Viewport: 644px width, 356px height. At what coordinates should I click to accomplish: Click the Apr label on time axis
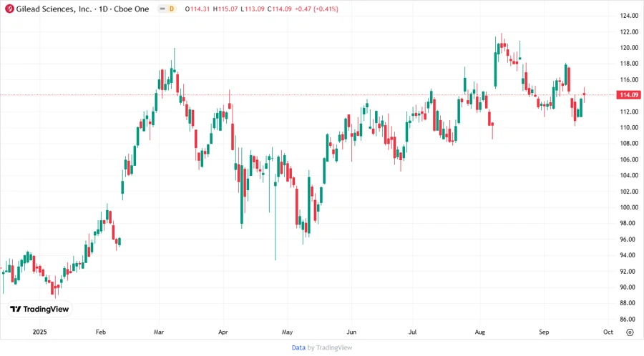(x=223, y=332)
